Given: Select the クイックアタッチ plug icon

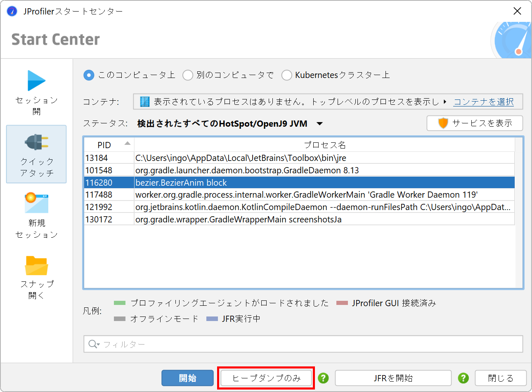Looking at the screenshot, I should point(36,142).
